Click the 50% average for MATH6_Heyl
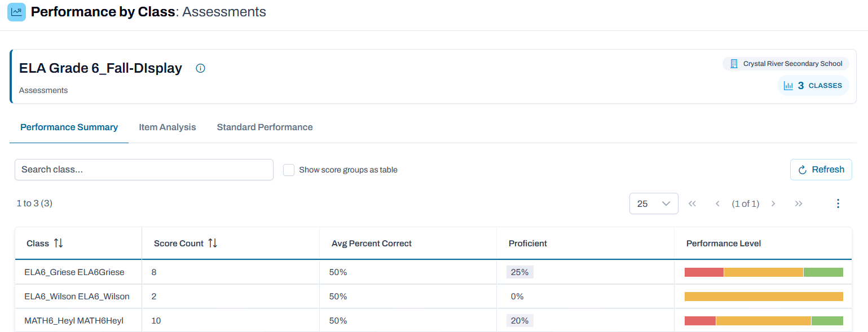The width and height of the screenshot is (868, 332). tap(338, 321)
